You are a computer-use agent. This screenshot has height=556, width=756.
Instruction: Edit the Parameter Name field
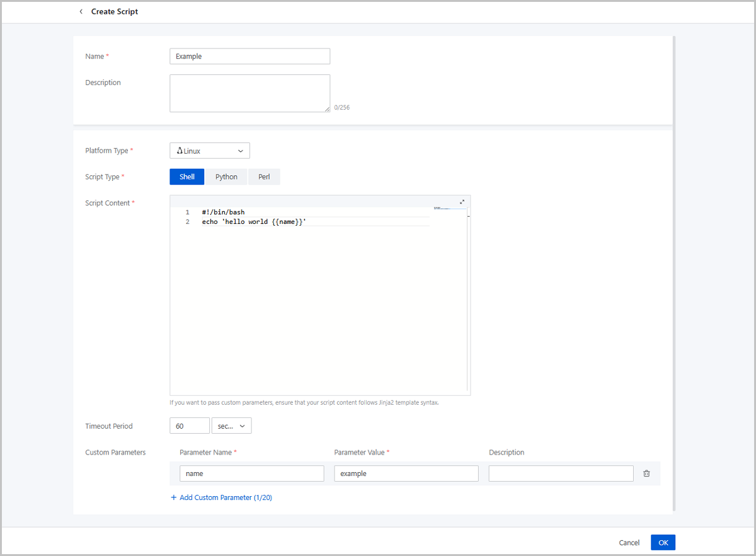pyautogui.click(x=251, y=473)
